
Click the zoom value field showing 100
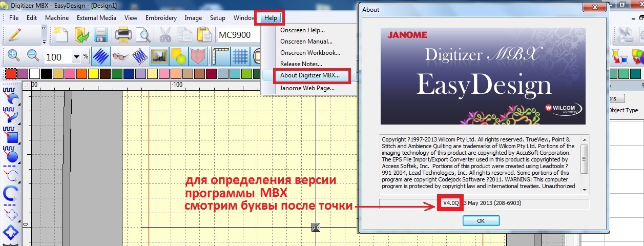(58, 57)
